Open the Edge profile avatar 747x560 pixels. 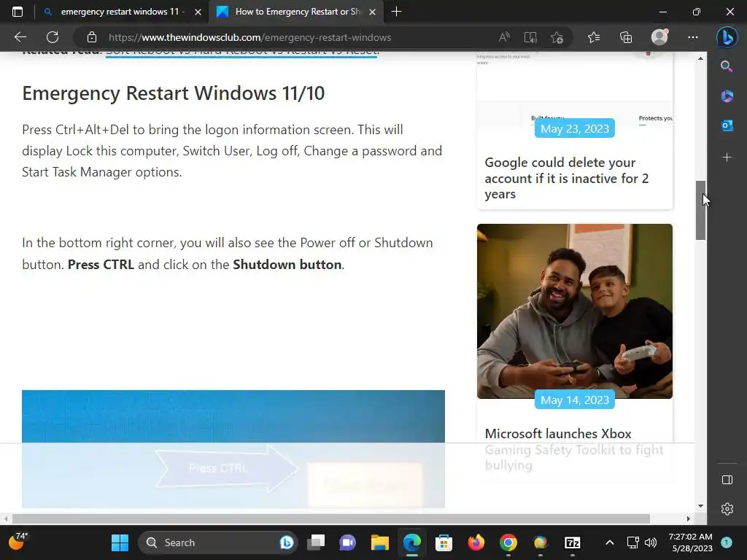click(x=659, y=37)
